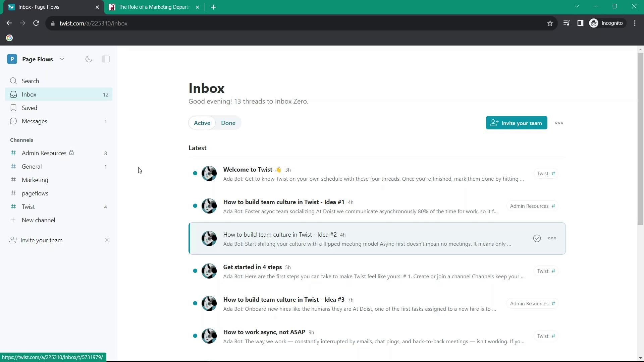644x362 pixels.
Task: Open Saved threads
Action: coord(30,108)
